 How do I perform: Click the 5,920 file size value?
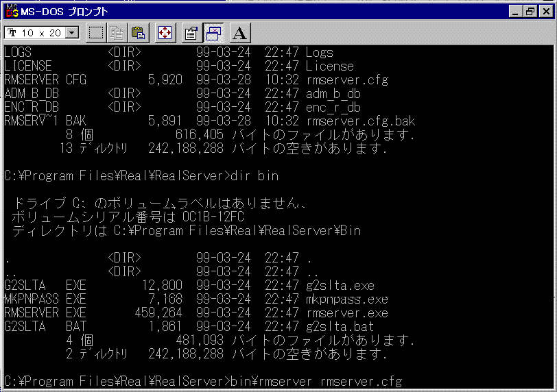coord(165,80)
